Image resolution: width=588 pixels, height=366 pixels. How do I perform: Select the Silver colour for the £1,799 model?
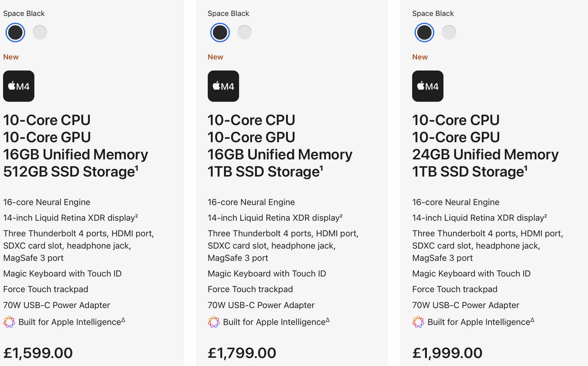tap(245, 32)
